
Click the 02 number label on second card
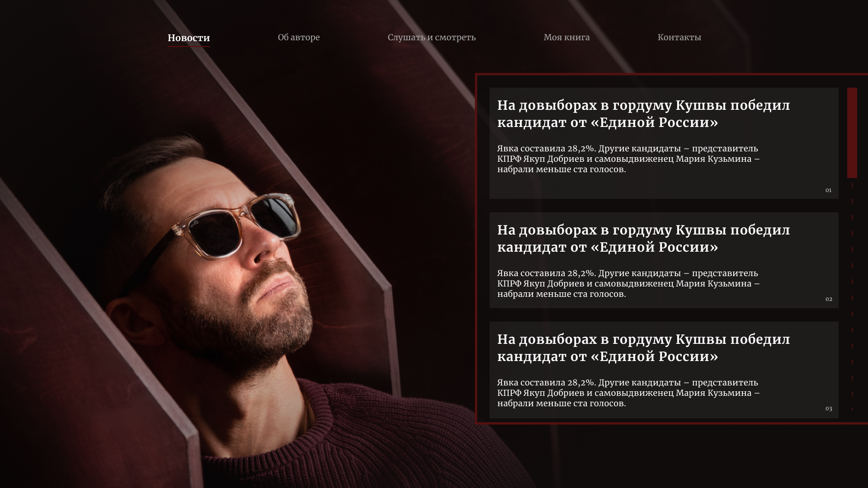click(x=828, y=299)
